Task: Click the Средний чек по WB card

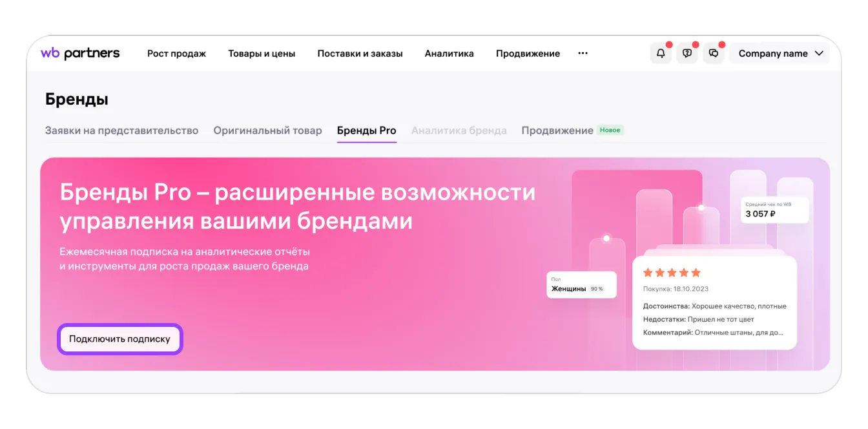Action: 774,210
